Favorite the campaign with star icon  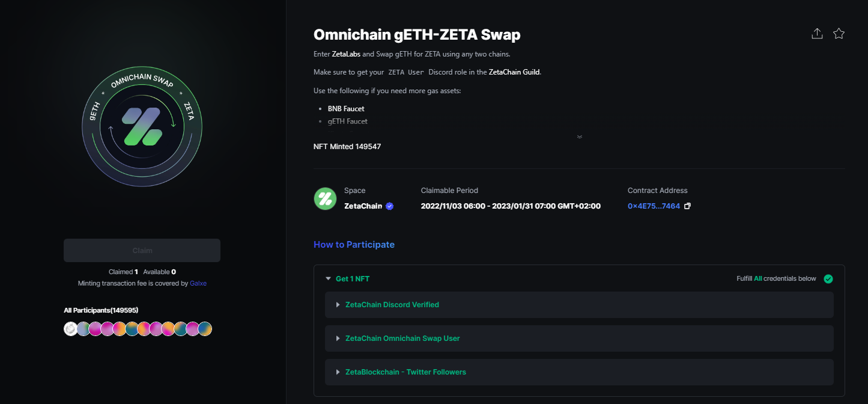pyautogui.click(x=839, y=34)
